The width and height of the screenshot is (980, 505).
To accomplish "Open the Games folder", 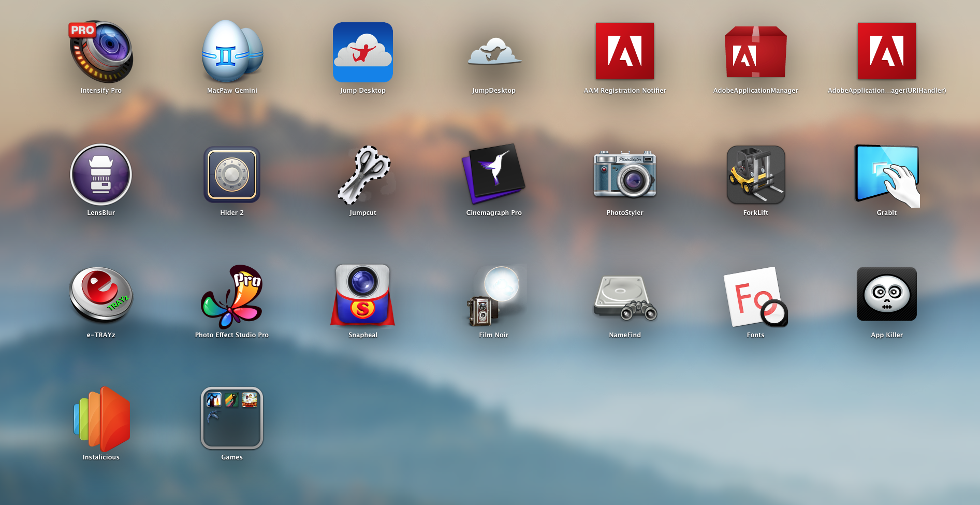I will pos(232,418).
